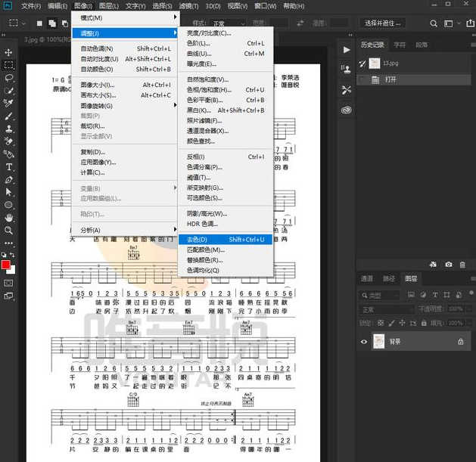Select the Paint Bucket tool

pyautogui.click(x=8, y=154)
